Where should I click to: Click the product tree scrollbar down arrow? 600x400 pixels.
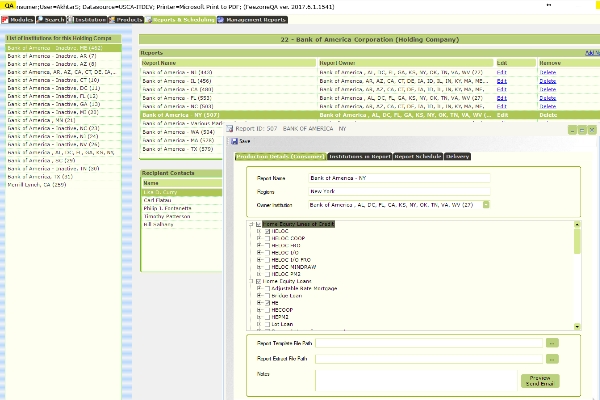[x=577, y=327]
